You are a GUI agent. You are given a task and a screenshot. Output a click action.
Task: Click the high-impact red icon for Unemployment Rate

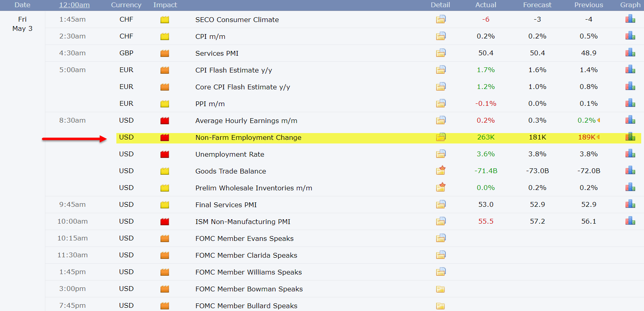(x=165, y=154)
